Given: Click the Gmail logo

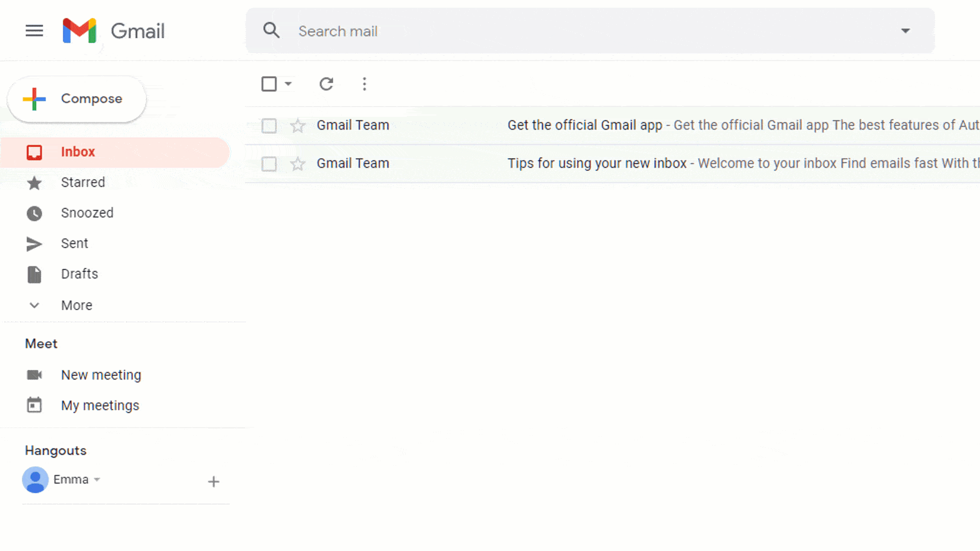Looking at the screenshot, I should click(113, 31).
